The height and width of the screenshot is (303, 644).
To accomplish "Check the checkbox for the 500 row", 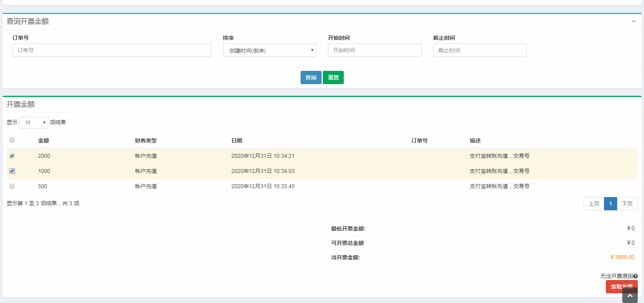I will (12, 186).
